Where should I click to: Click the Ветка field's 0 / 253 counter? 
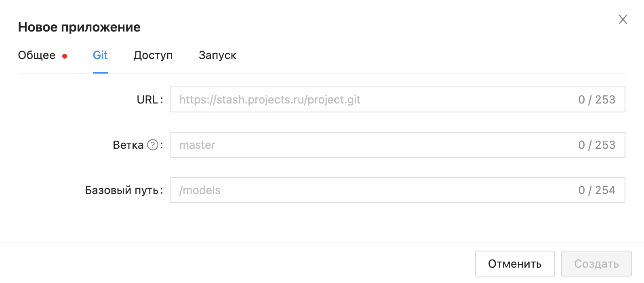point(596,145)
